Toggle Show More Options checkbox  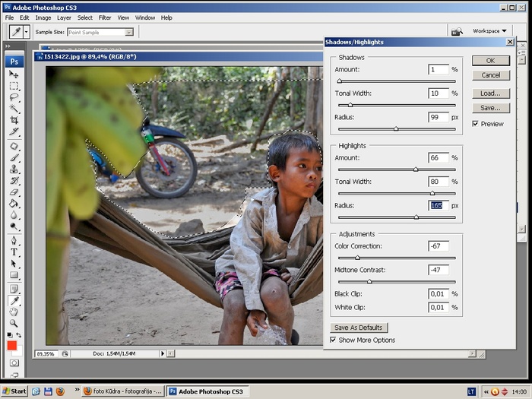pyautogui.click(x=334, y=340)
